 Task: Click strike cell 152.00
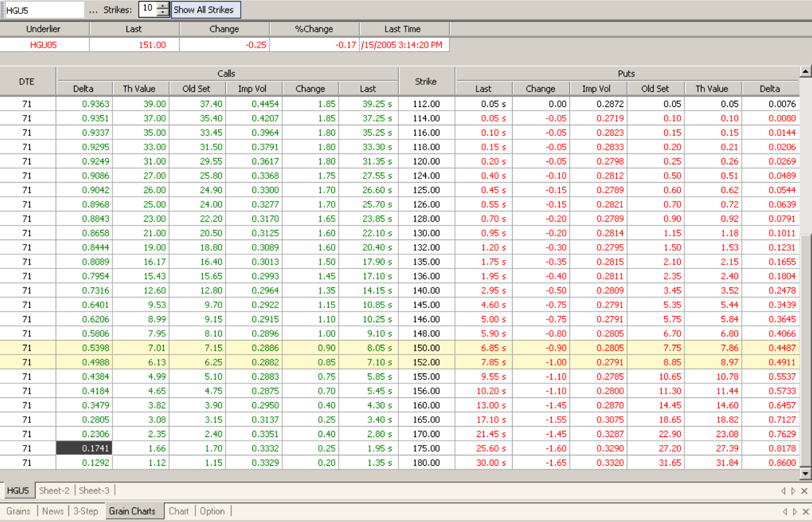[x=426, y=362]
